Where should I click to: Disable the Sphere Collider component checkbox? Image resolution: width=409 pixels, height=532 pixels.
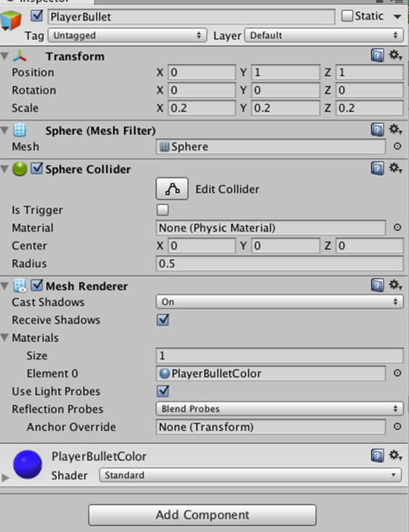click(x=36, y=168)
